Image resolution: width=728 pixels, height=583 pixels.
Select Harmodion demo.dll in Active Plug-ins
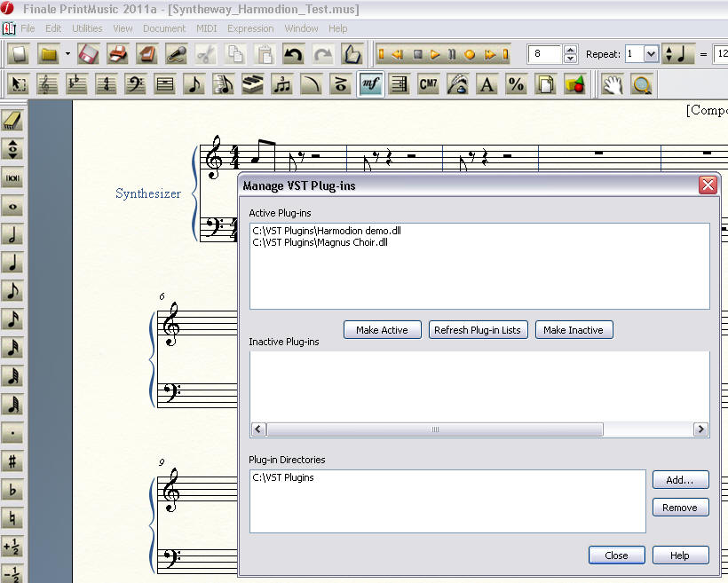coord(327,231)
